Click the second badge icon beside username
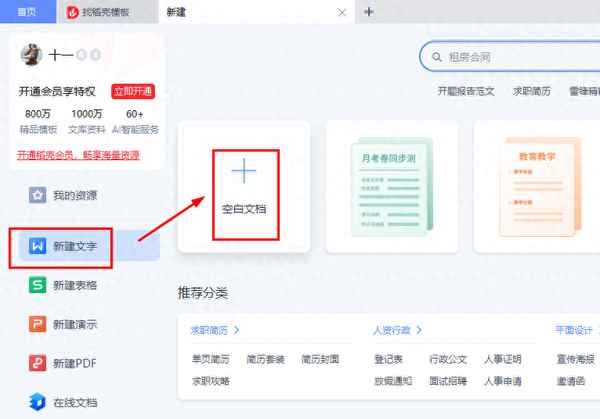Image resolution: width=600 pixels, height=419 pixels. (x=95, y=55)
